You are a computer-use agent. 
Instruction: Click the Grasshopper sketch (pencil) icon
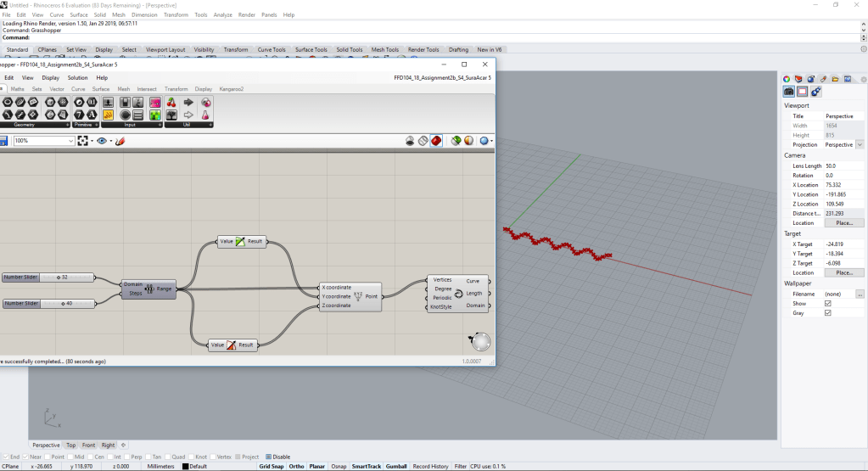(x=120, y=141)
